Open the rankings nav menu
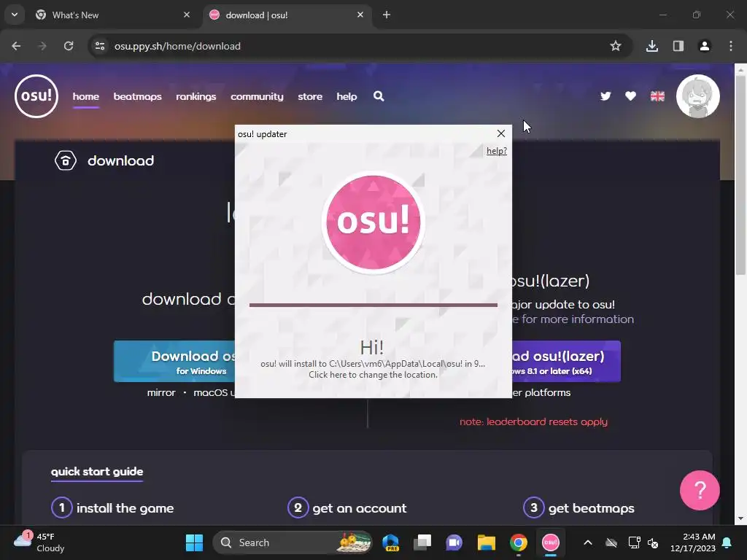Screen dimensions: 747x560 196,96
